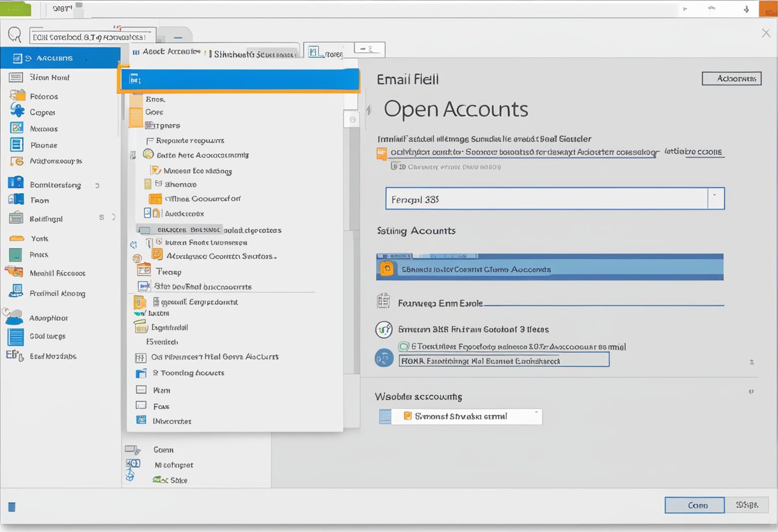Viewport: 778px width, 532px height.
Task: Click the trash bin icon in bottom-left corner
Action: click(12, 507)
